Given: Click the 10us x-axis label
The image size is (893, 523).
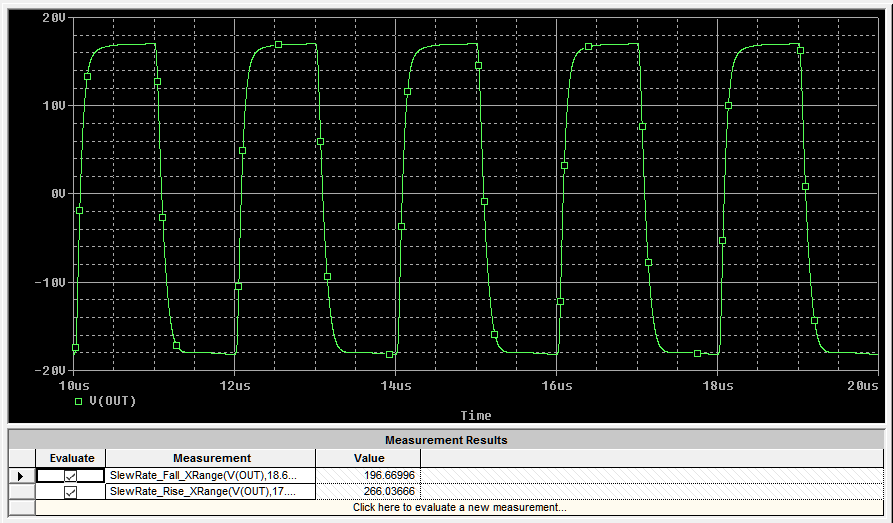Looking at the screenshot, I should pos(74,386).
